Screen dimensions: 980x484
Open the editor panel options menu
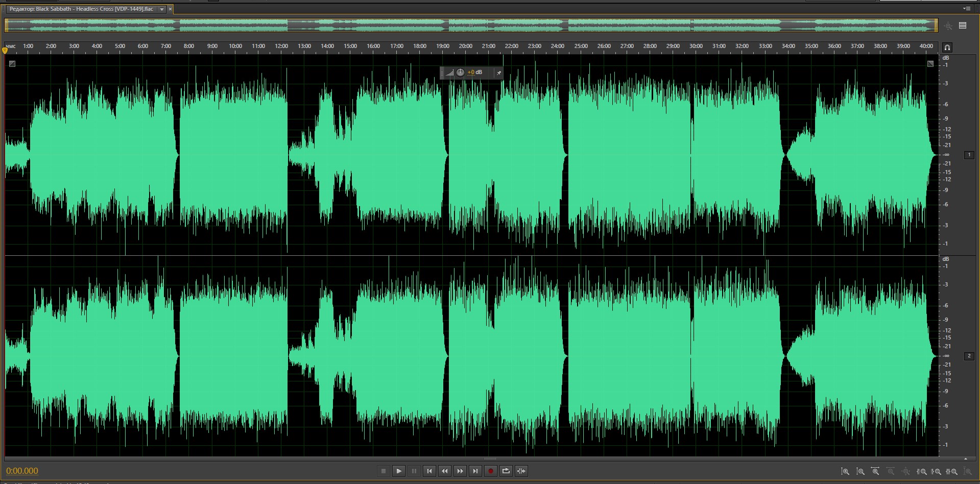point(966,9)
